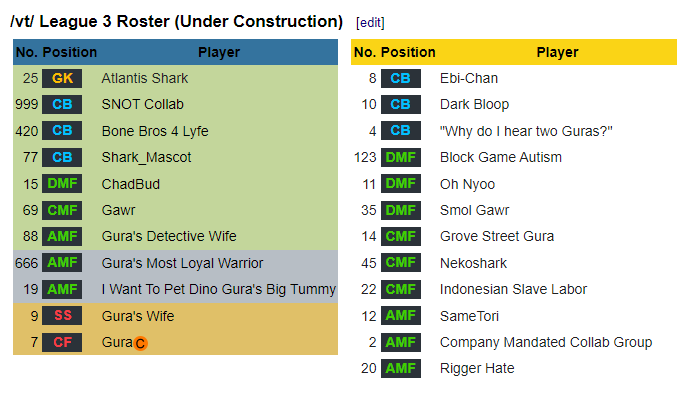This screenshot has width=683, height=396.
Task: Click the CF position badge for Gura
Action: (x=62, y=342)
